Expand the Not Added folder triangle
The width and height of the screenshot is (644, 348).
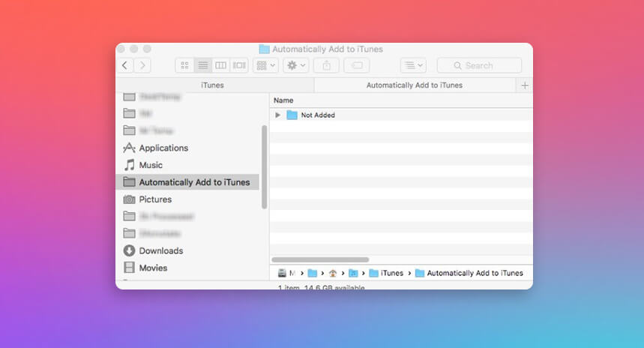277,115
